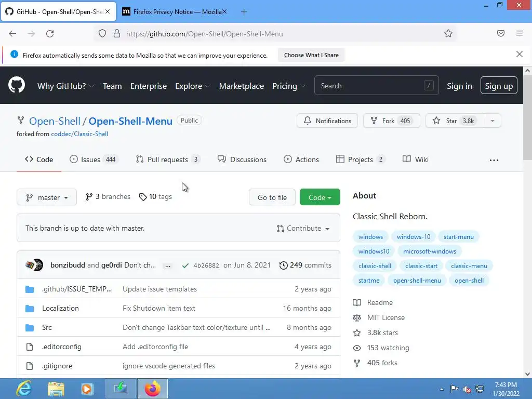Save to Pocket icon in toolbar
This screenshot has height=399, width=532.
pos(501,34)
